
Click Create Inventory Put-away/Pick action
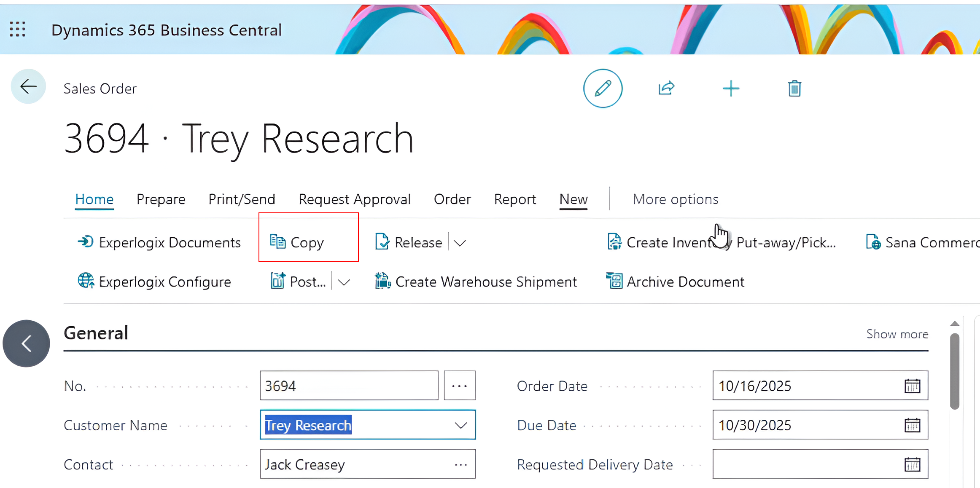point(722,242)
